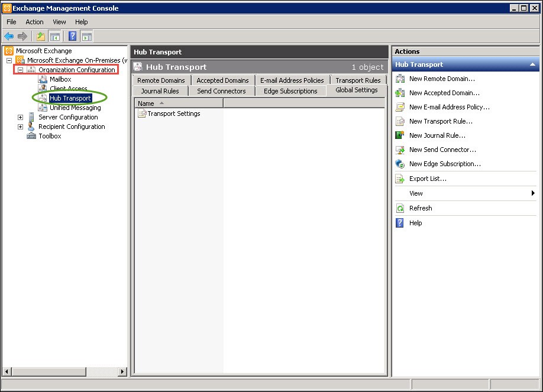
Task: Click the Hub Transport header icon
Action: click(x=138, y=66)
